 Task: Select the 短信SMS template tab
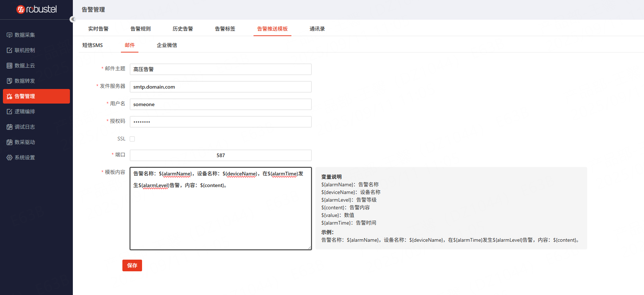pyautogui.click(x=93, y=45)
